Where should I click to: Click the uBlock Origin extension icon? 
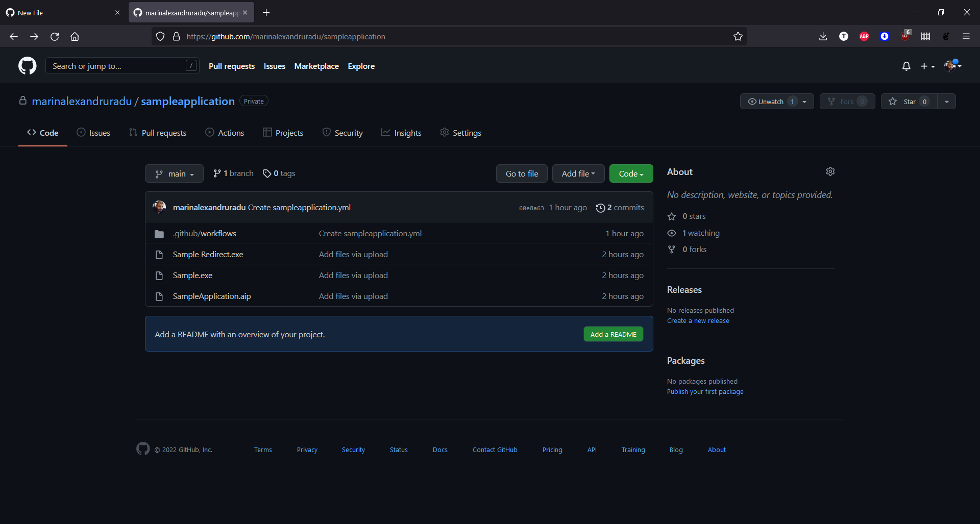[x=905, y=36]
